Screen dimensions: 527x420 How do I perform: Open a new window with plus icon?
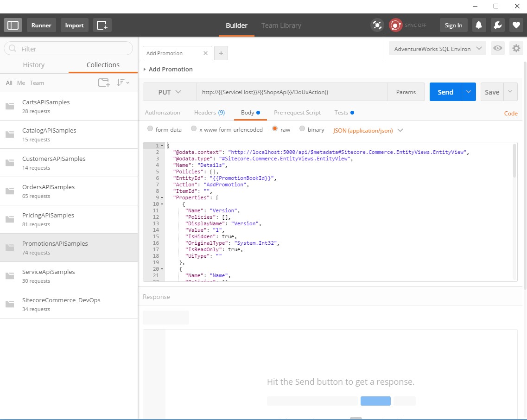[102, 25]
